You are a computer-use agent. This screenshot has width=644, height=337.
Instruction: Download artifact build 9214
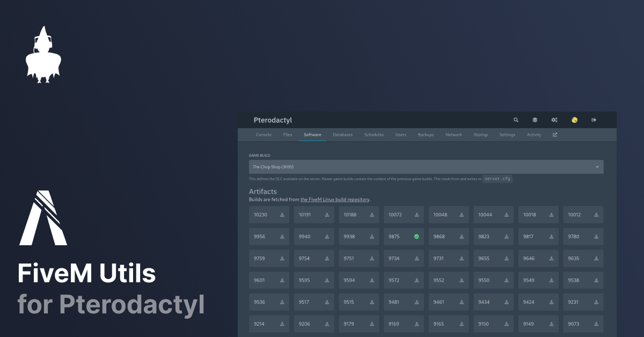282,324
